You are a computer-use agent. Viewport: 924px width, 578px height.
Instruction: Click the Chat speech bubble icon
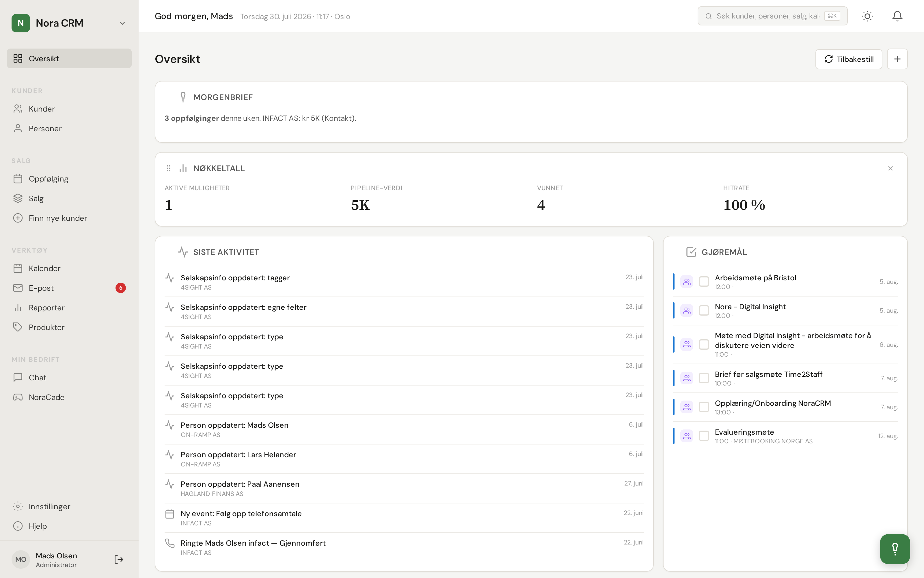point(18,378)
